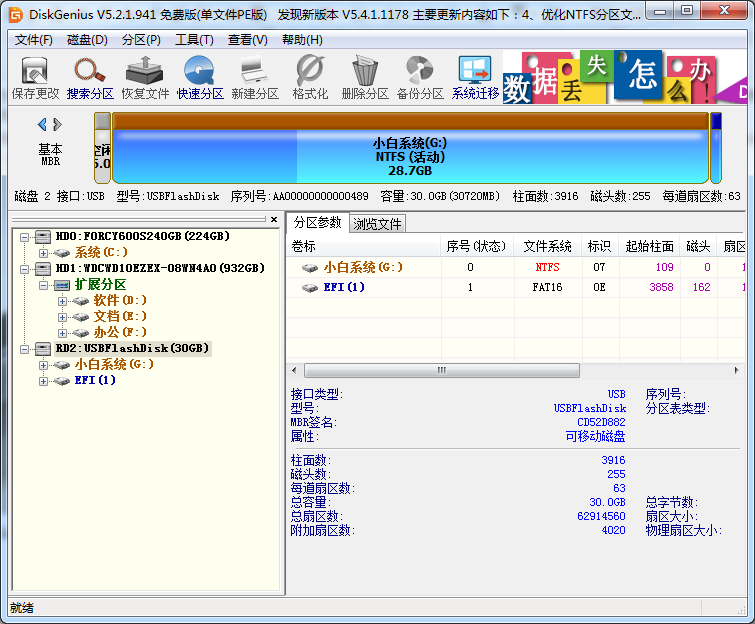The image size is (755, 624).
Task: Go to previous disk with left arrow
Action: coord(42,125)
